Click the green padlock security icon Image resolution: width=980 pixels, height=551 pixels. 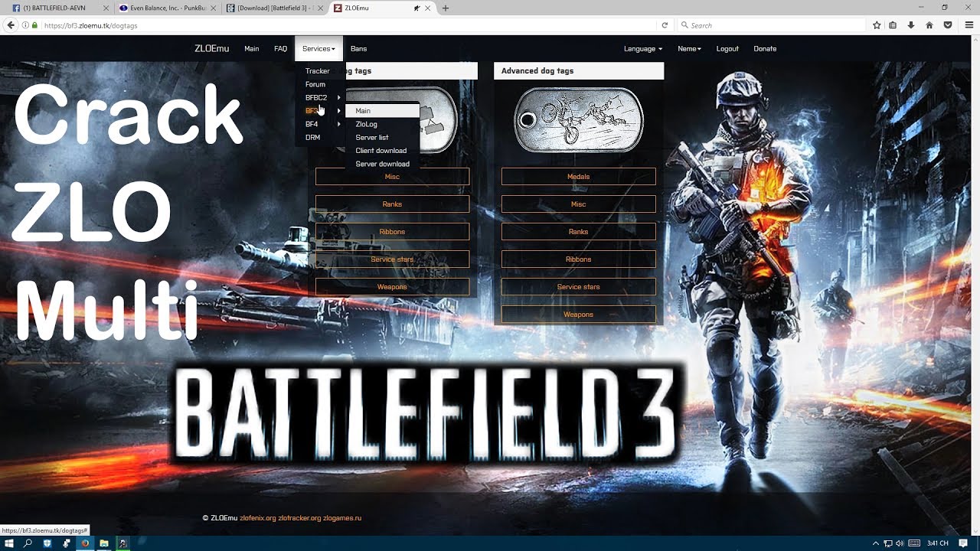pyautogui.click(x=34, y=25)
